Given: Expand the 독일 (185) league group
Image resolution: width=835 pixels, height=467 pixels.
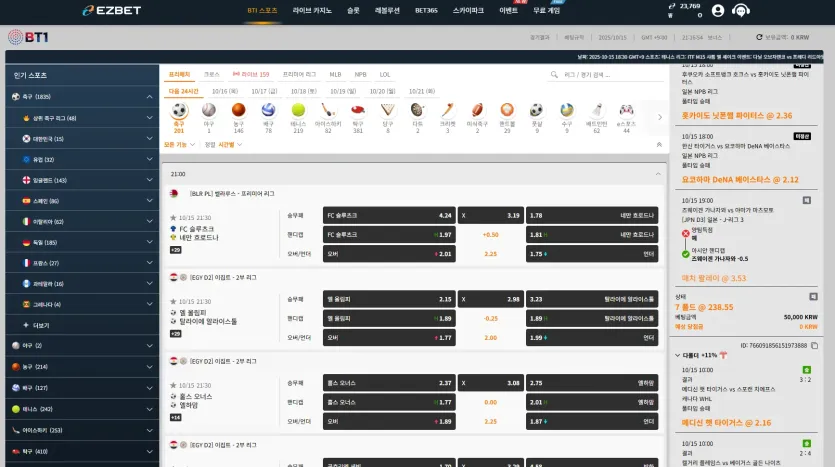Looking at the screenshot, I should pyautogui.click(x=149, y=242).
